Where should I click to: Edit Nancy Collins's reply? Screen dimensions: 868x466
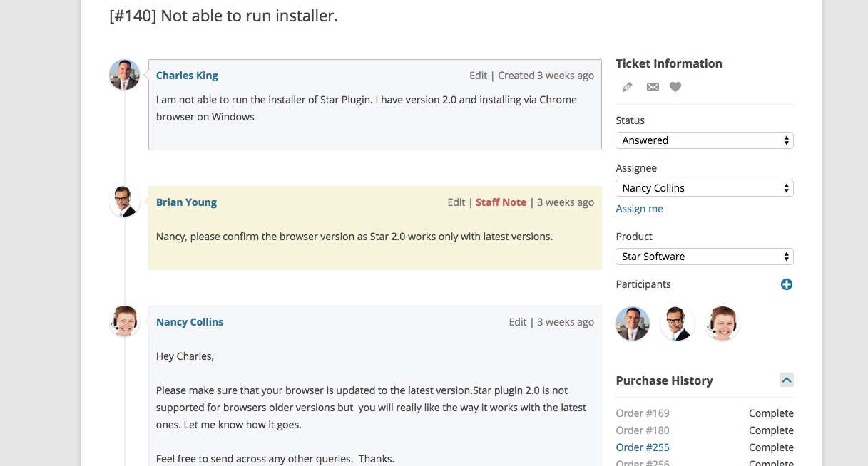(x=517, y=322)
